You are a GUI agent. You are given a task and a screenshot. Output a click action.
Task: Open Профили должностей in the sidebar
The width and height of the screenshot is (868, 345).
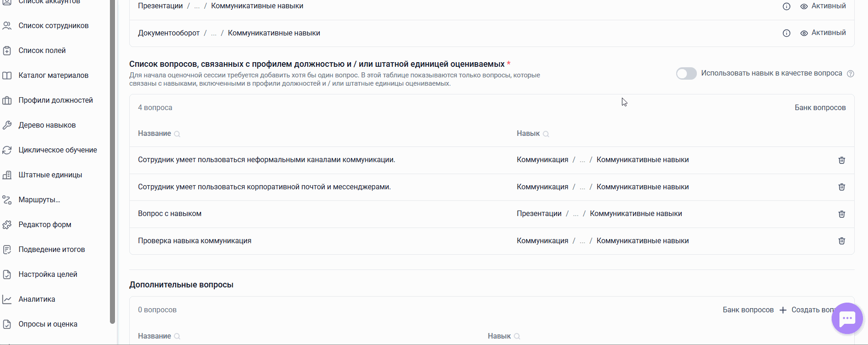point(55,100)
